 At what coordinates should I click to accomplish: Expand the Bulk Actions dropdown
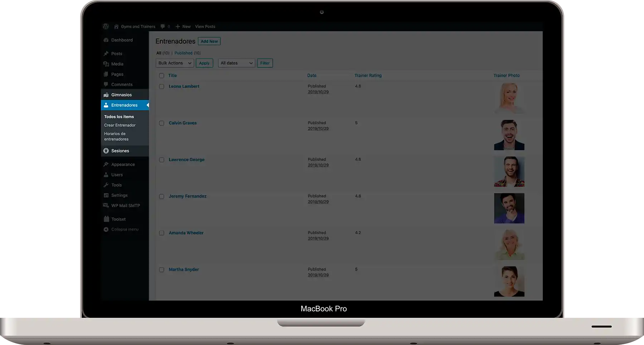tap(175, 63)
